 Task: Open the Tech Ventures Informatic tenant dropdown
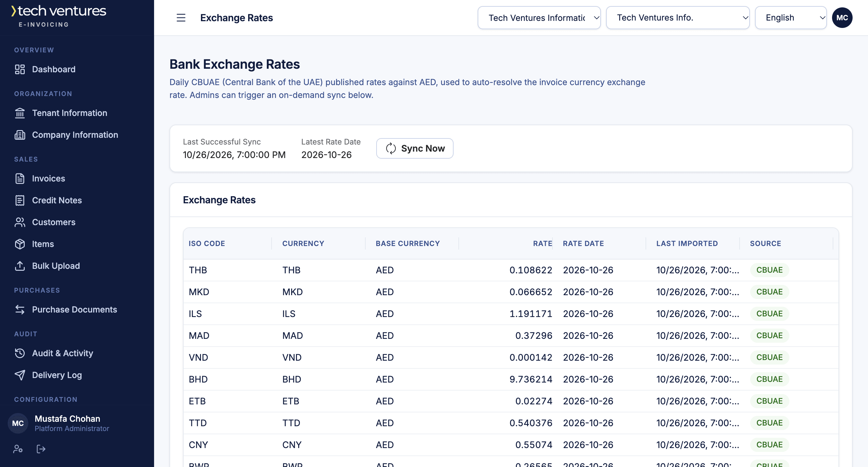(539, 18)
